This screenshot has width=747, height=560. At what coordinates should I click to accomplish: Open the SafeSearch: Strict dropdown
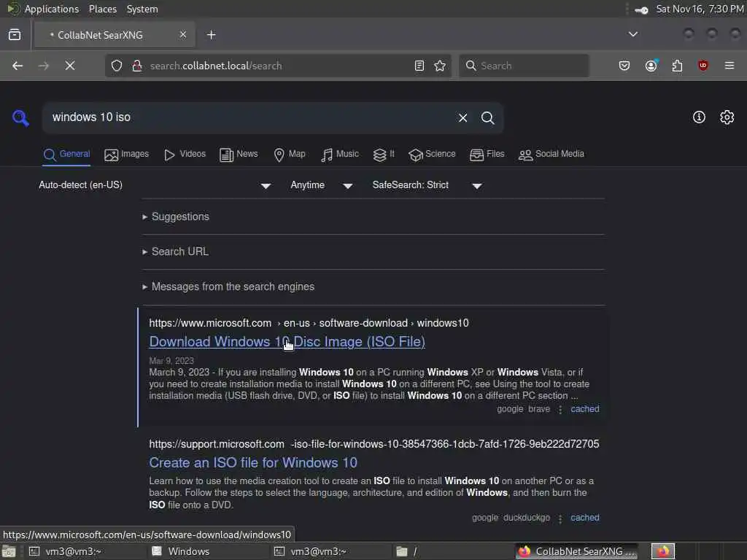pyautogui.click(x=427, y=185)
